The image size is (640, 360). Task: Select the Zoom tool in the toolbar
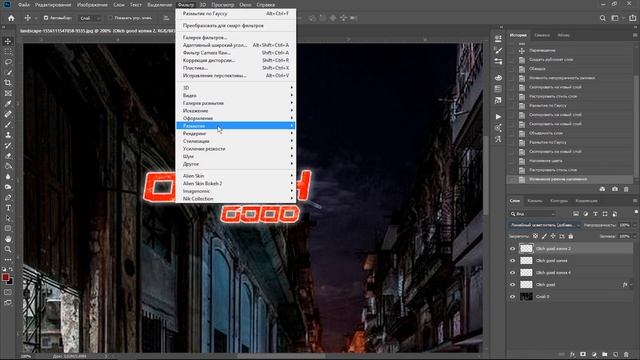pyautogui.click(x=8, y=249)
